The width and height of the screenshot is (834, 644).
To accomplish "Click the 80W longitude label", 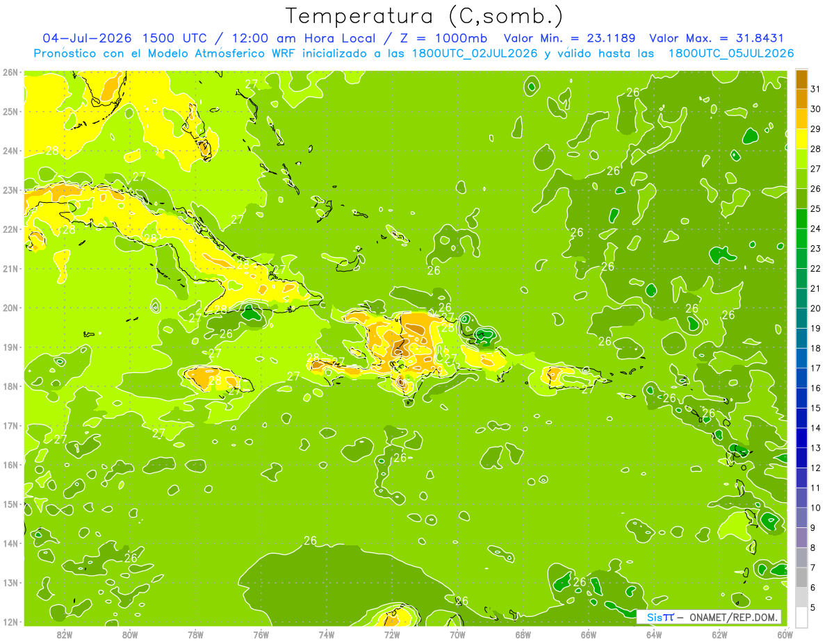I will (x=130, y=634).
